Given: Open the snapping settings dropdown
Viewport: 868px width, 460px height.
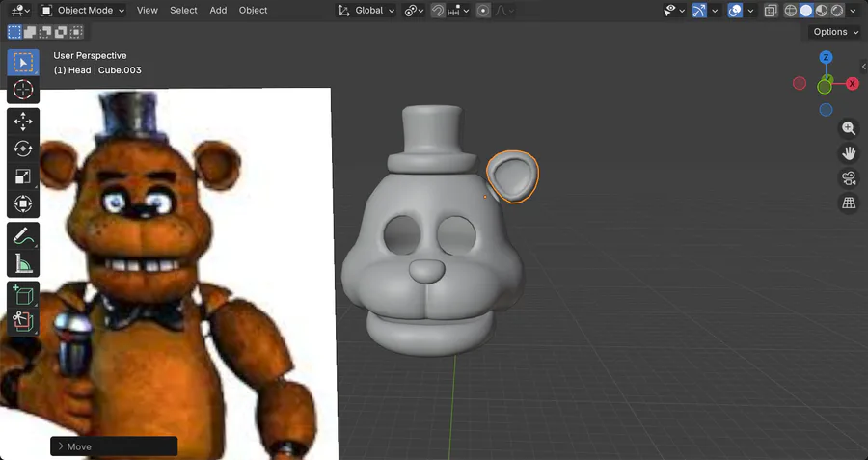Looking at the screenshot, I should pos(458,10).
